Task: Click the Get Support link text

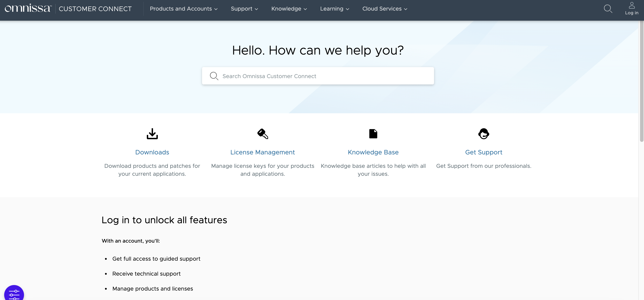Action: coord(484,152)
